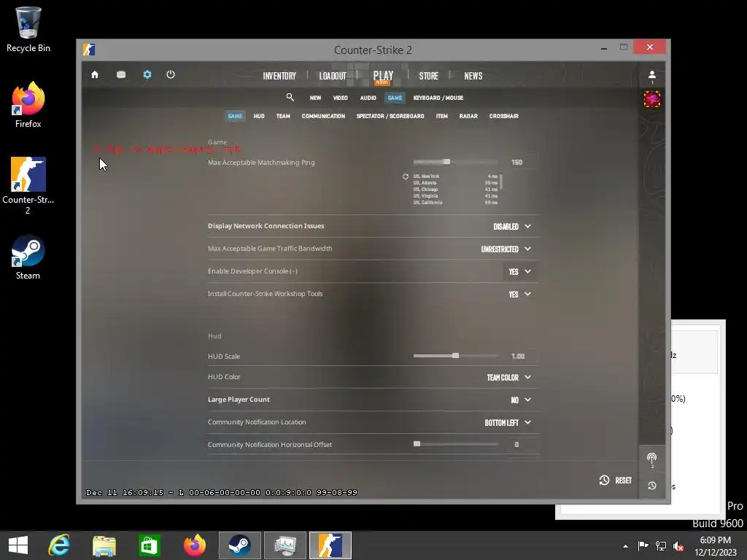This screenshot has height=560, width=747.
Task: Jump to the Radar sub-tab
Action: point(468,116)
